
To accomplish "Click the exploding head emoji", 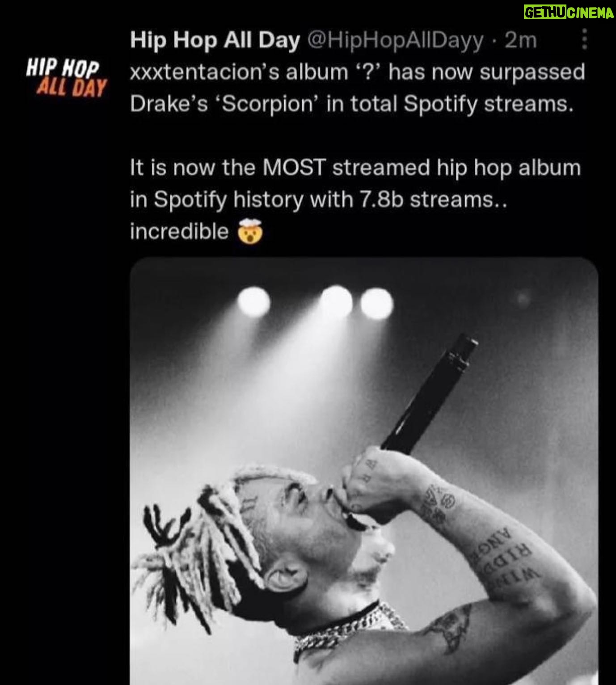I will coord(250,232).
